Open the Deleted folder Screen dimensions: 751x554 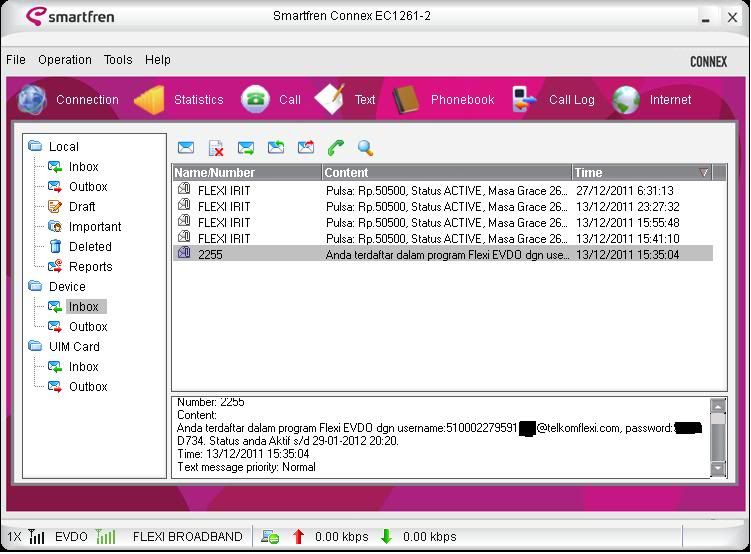coord(90,247)
